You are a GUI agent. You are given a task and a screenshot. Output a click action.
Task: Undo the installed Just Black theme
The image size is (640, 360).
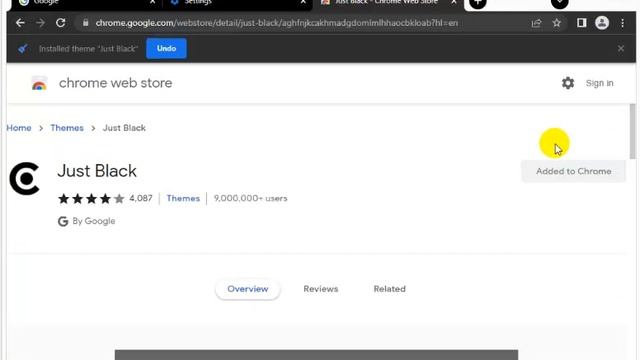(x=166, y=49)
